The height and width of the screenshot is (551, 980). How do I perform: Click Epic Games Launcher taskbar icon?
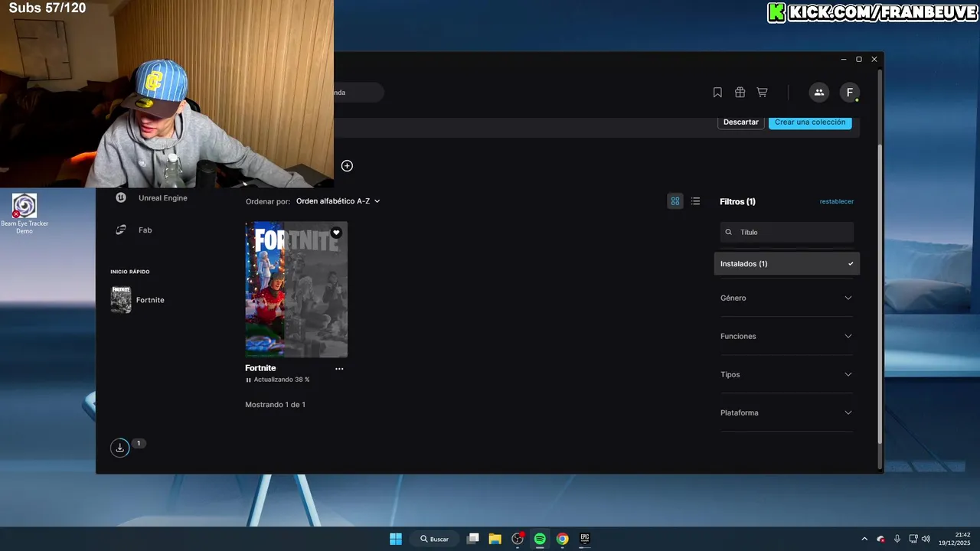point(585,539)
